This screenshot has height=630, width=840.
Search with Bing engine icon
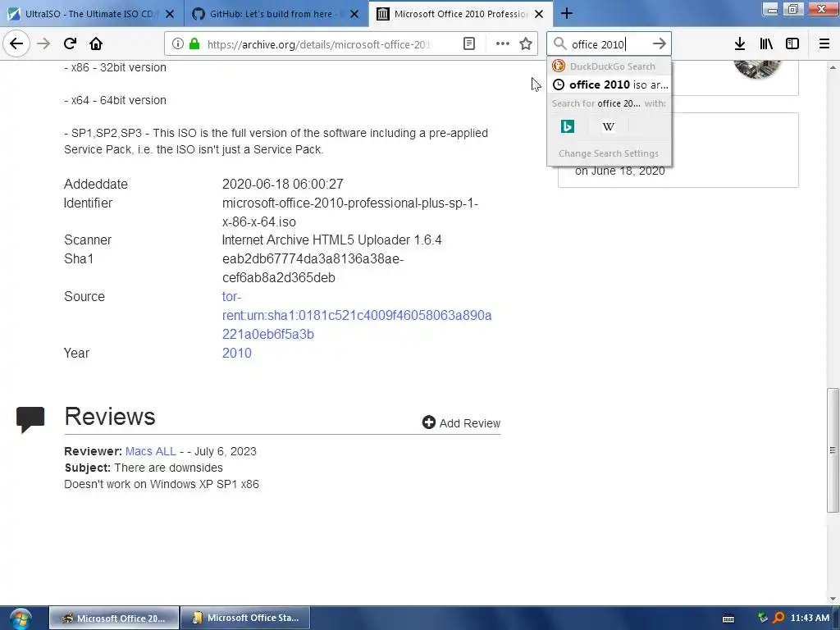tap(568, 126)
